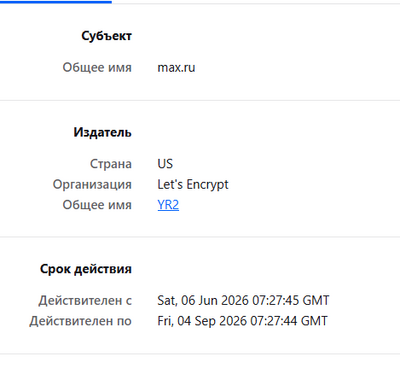Viewport: 400px width, 374px height.
Task: Click the Субъект section heading
Action: click(x=107, y=36)
